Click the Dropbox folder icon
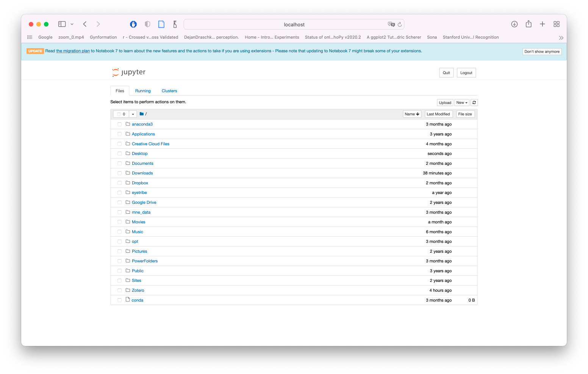Image resolution: width=588 pixels, height=374 pixels. 128,182
